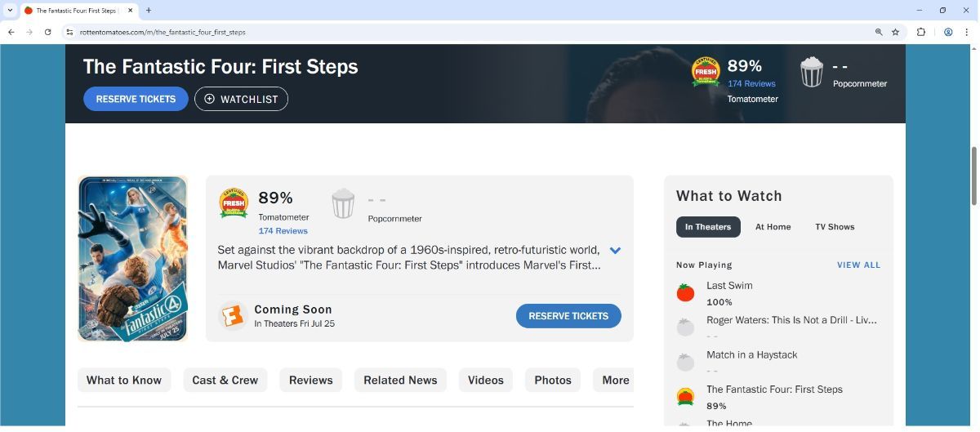Screen dimensions: 980x432
Task: Click the browser forward arrow
Action: point(29,32)
